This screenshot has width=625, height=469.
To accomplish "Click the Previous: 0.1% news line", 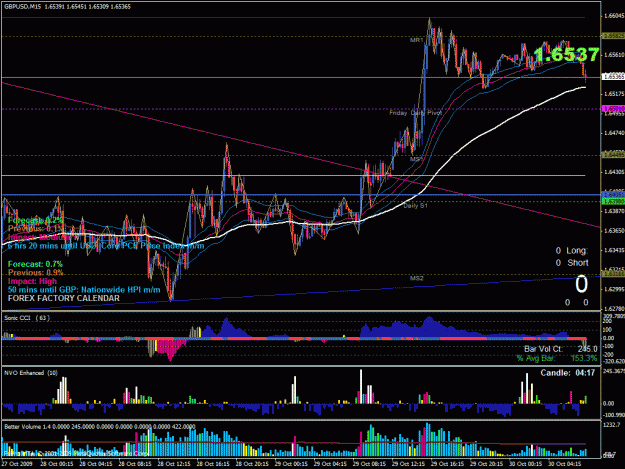I will click(x=35, y=229).
